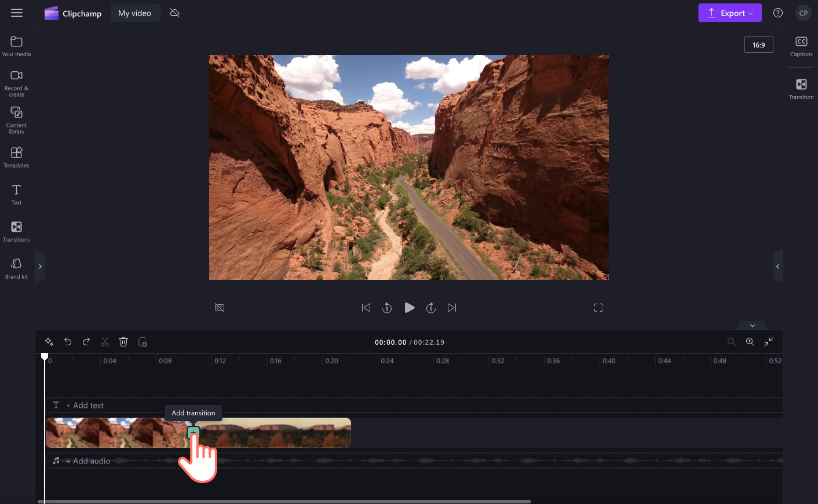Screen dimensions: 818x504
Task: Open the Your media tab
Action: coord(16,46)
